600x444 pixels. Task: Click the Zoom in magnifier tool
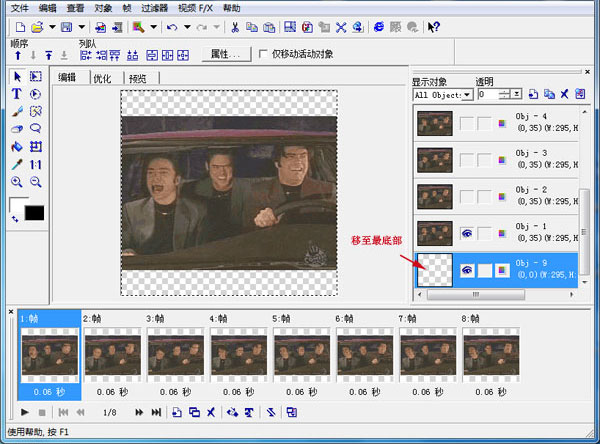tap(16, 182)
